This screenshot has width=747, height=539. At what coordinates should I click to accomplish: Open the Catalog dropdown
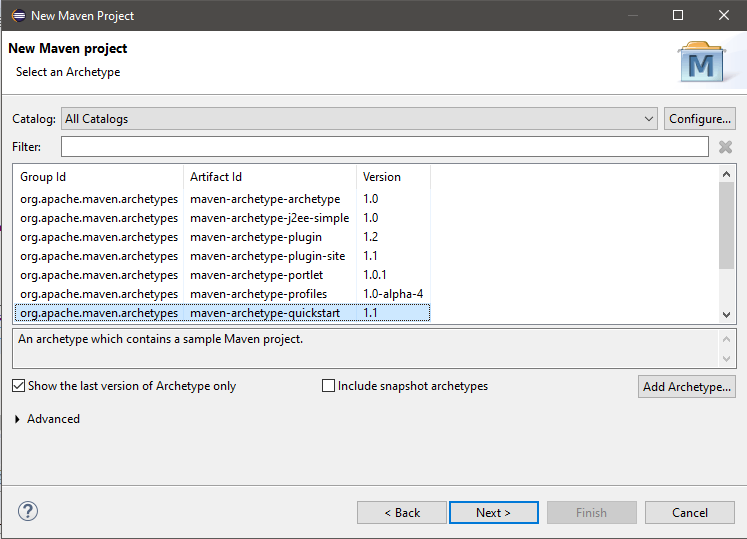359,119
